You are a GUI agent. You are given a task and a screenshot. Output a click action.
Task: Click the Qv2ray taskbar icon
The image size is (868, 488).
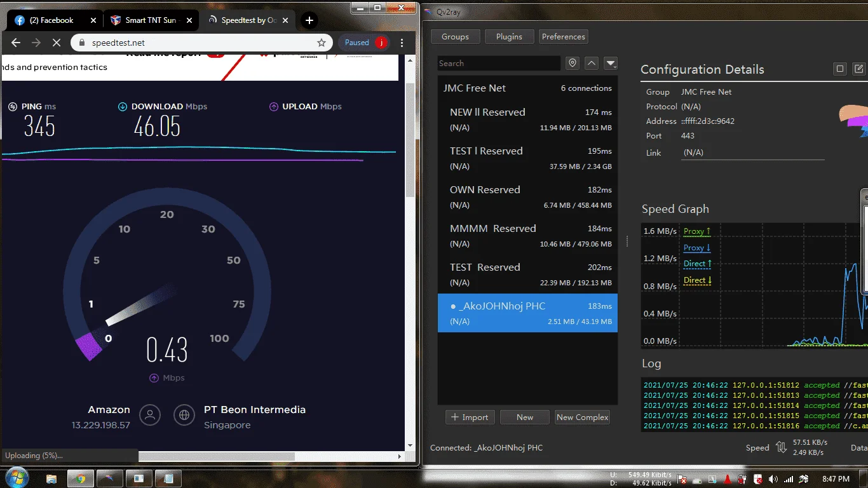point(110,478)
